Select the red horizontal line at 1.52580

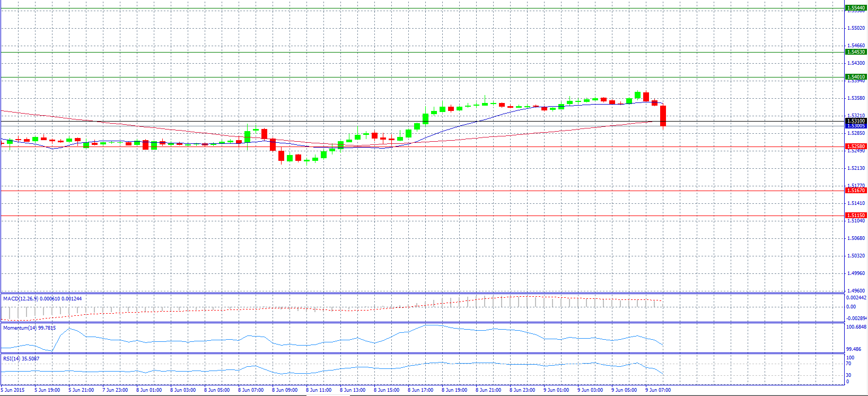click(x=423, y=147)
